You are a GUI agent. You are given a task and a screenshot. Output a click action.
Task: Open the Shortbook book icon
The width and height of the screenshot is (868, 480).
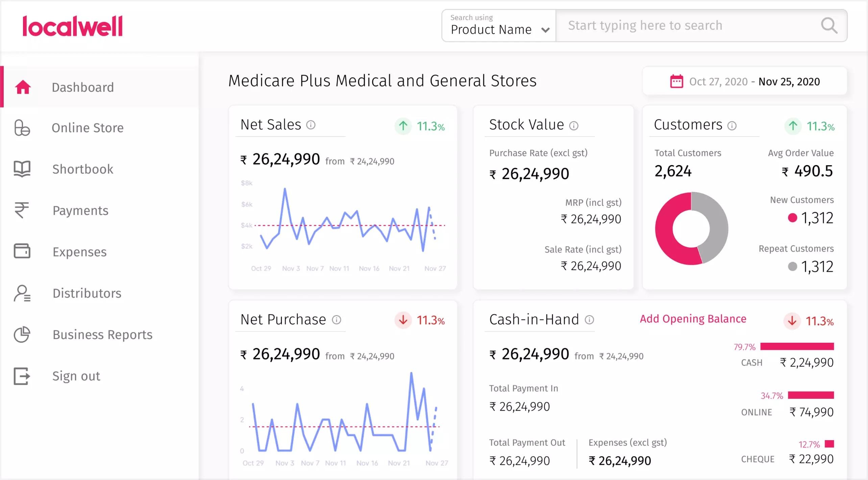(x=22, y=169)
